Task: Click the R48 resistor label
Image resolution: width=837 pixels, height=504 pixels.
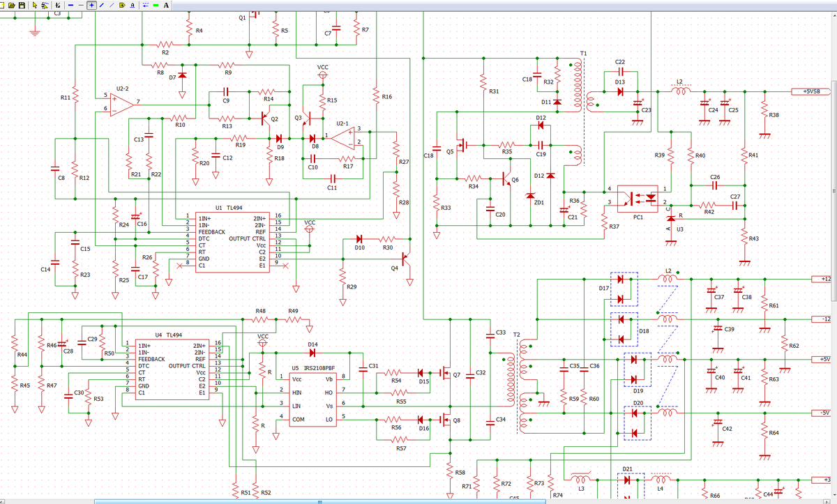Action: (260, 311)
